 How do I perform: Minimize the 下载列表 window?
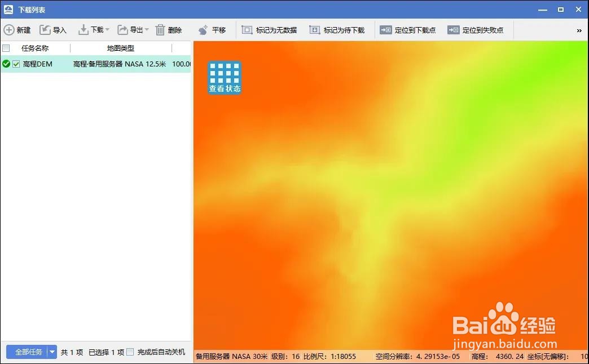click(542, 10)
